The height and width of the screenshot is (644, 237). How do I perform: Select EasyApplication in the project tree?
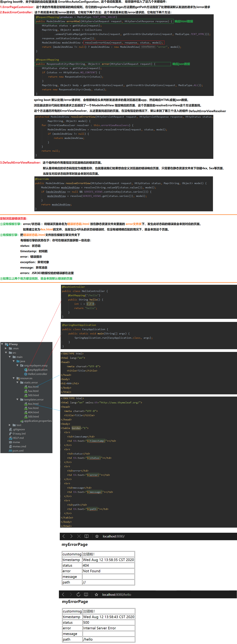[x=37, y=370]
